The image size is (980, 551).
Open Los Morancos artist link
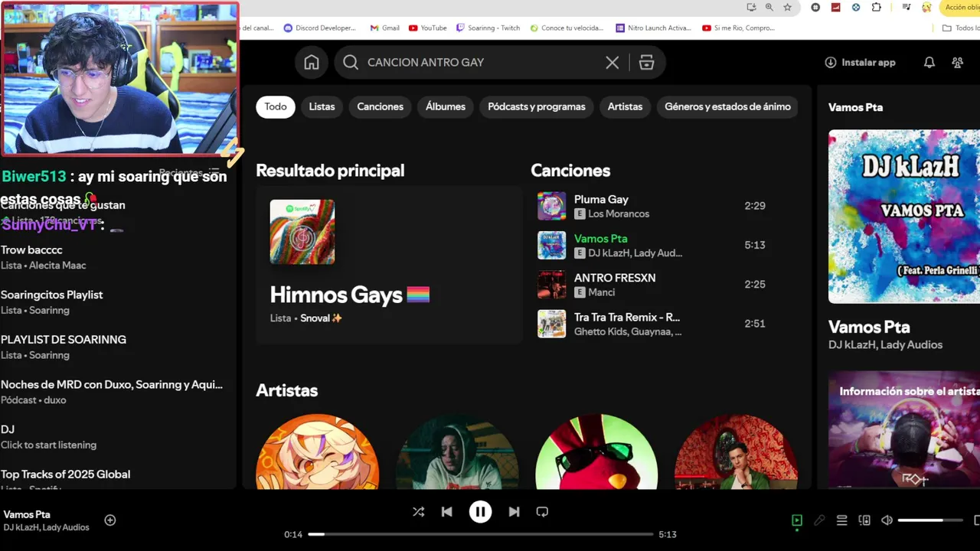[x=619, y=214]
